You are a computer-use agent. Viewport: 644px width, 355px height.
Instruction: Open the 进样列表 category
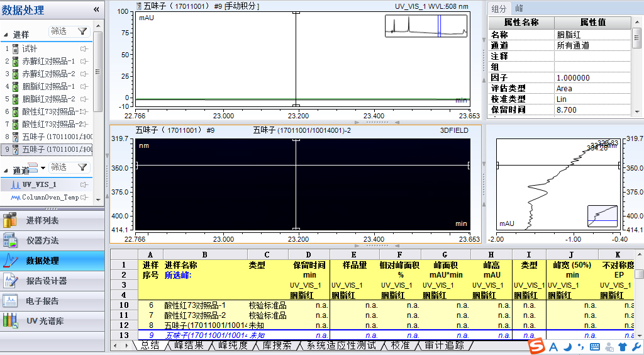52,221
